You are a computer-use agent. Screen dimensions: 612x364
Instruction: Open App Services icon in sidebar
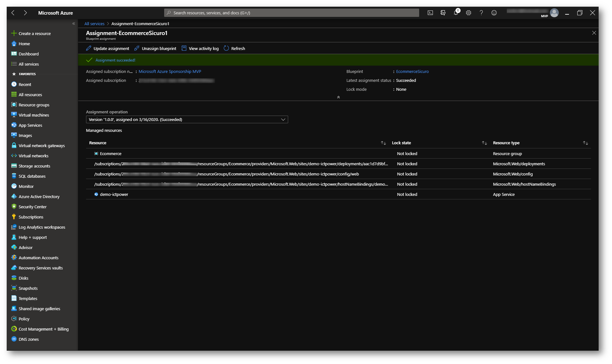point(14,125)
